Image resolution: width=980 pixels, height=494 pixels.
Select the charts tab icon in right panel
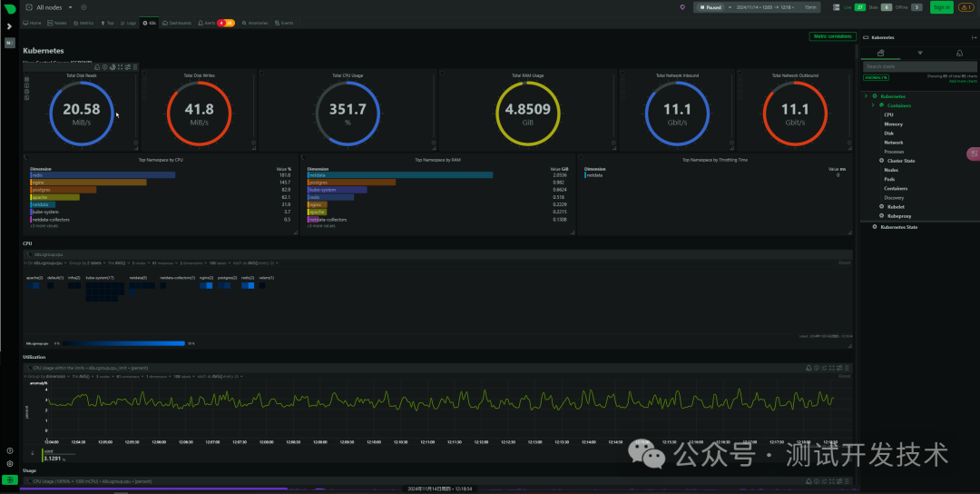point(880,54)
